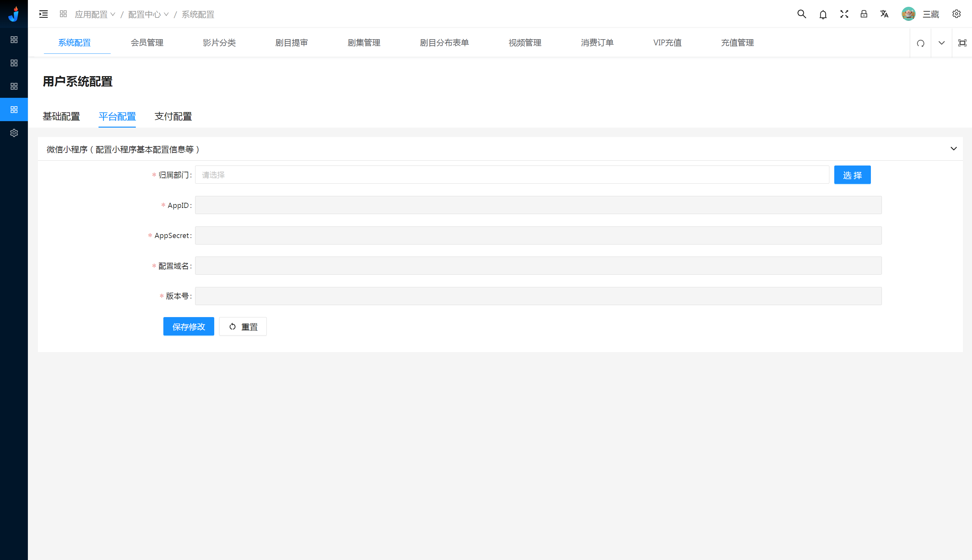Image resolution: width=972 pixels, height=560 pixels.
Task: Click the 保存修改 button
Action: pyautogui.click(x=189, y=326)
